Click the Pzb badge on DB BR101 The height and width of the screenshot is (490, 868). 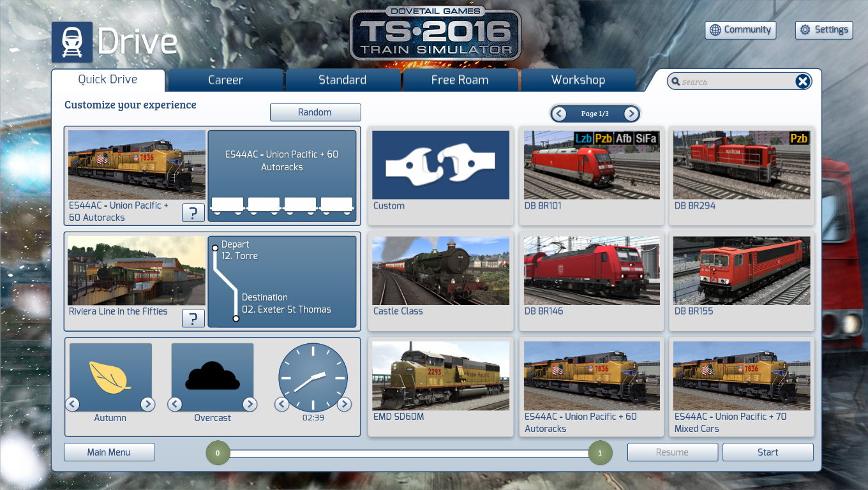604,138
